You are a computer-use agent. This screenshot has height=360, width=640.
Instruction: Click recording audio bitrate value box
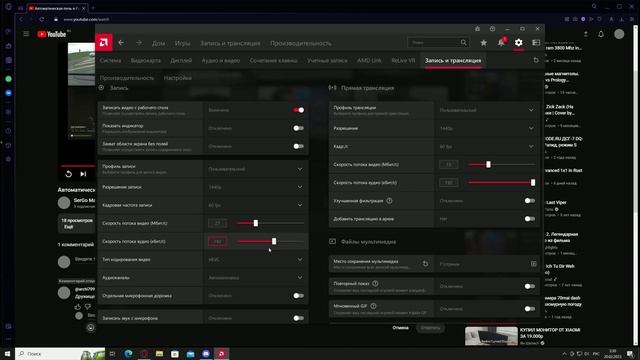(217, 241)
